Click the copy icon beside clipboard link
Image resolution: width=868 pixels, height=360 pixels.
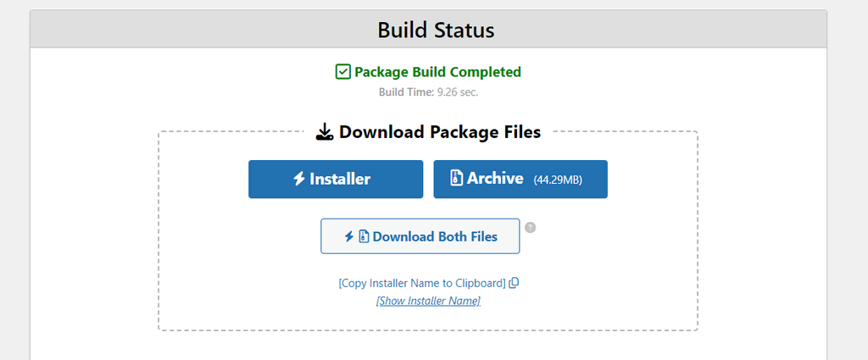tap(514, 283)
